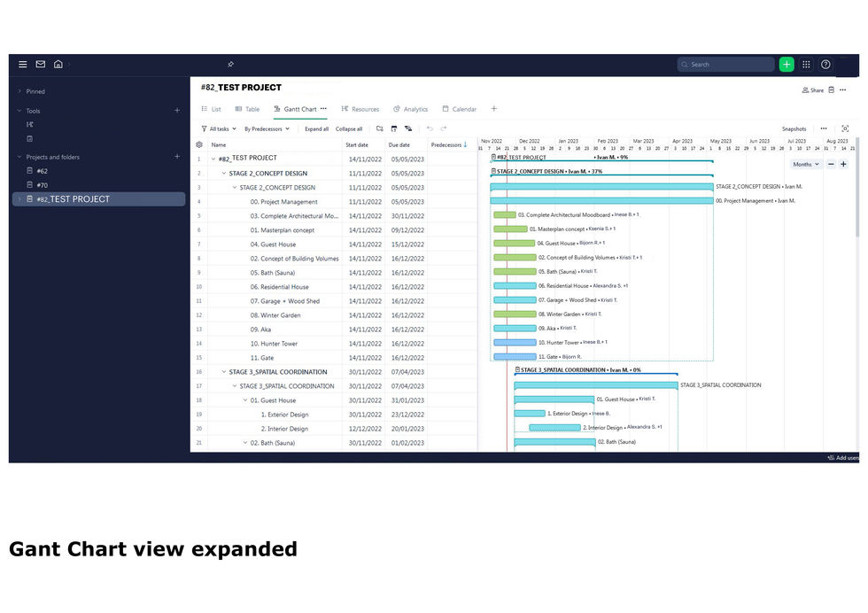The width and height of the screenshot is (868, 613).
Task: Toggle fullscreen focus mode icon
Action: pyautogui.click(x=845, y=128)
